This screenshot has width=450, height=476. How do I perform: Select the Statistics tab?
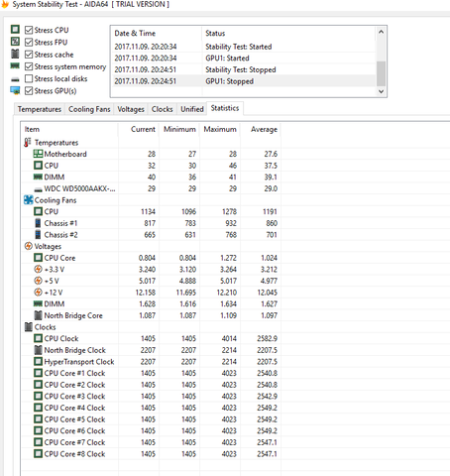tap(225, 108)
